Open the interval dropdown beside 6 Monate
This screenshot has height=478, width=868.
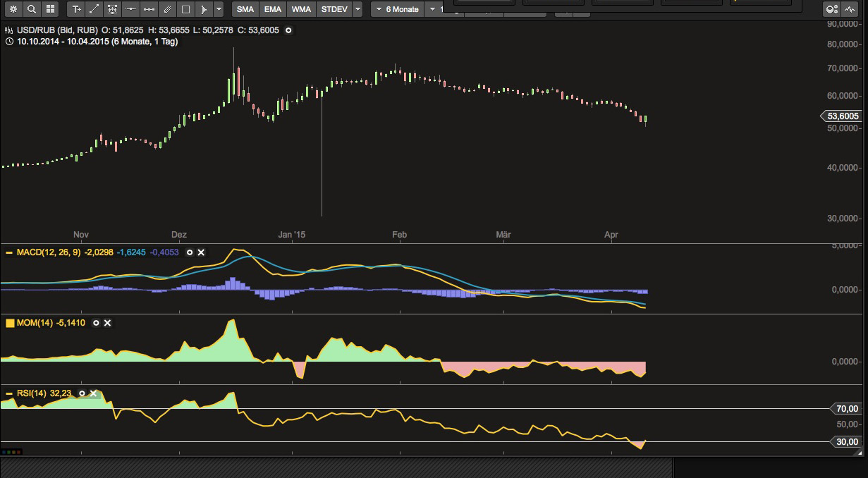click(434, 9)
